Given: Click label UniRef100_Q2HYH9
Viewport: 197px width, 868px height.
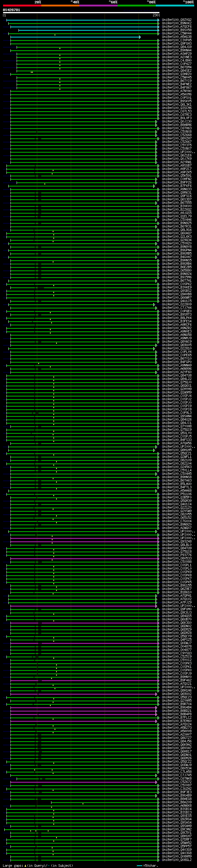Looking at the screenshot, I should (177, 389).
